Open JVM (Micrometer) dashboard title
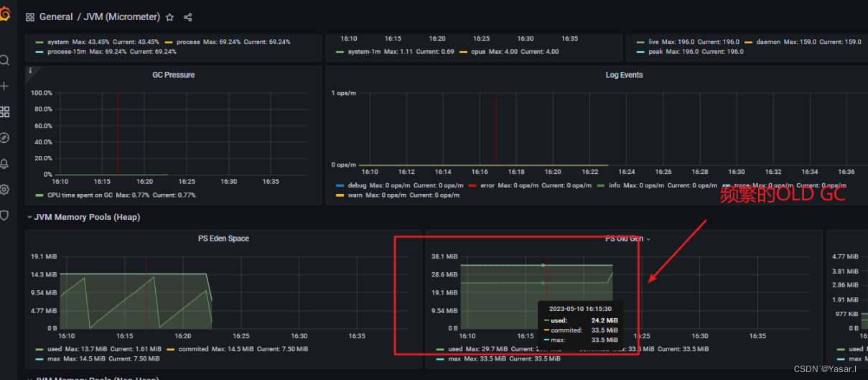The width and height of the screenshot is (868, 380). click(x=121, y=17)
